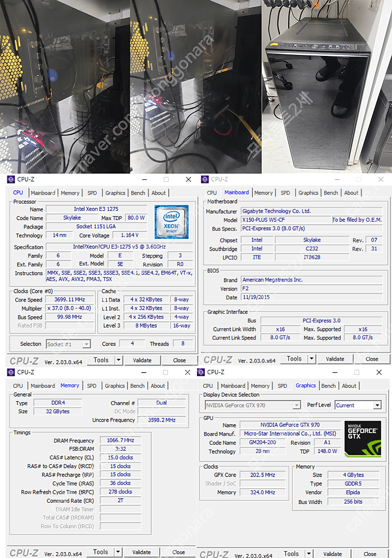This screenshot has height=558, width=392.
Task: Click the CPU-Z logo beside Ver. 2.03.0.x64 in the Mainboard window
Action: point(218,358)
